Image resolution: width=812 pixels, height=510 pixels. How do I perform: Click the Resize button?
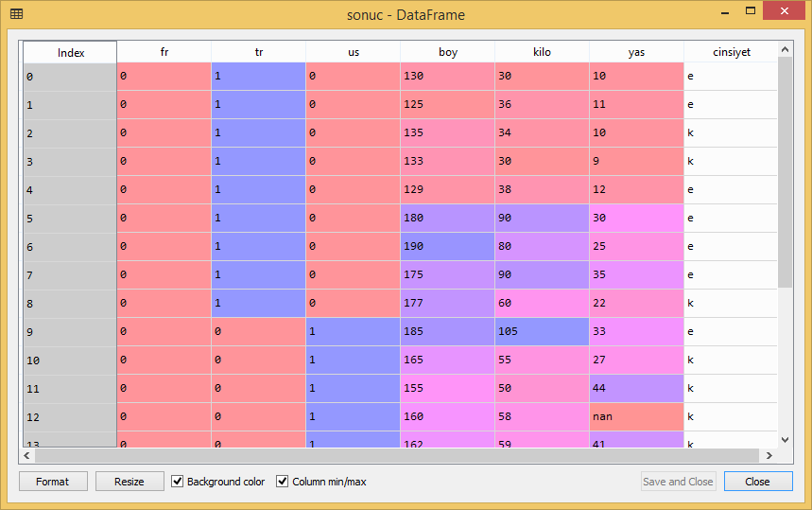click(x=130, y=482)
